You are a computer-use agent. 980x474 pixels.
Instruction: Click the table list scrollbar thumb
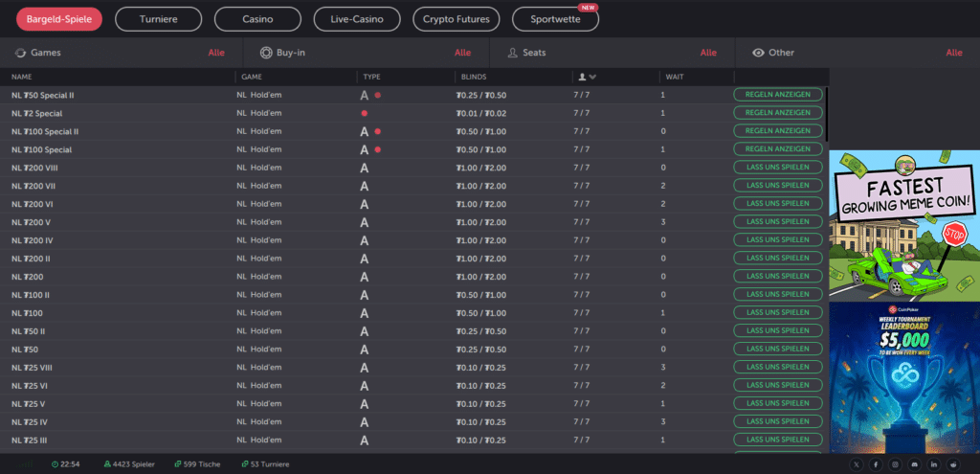pyautogui.click(x=827, y=114)
